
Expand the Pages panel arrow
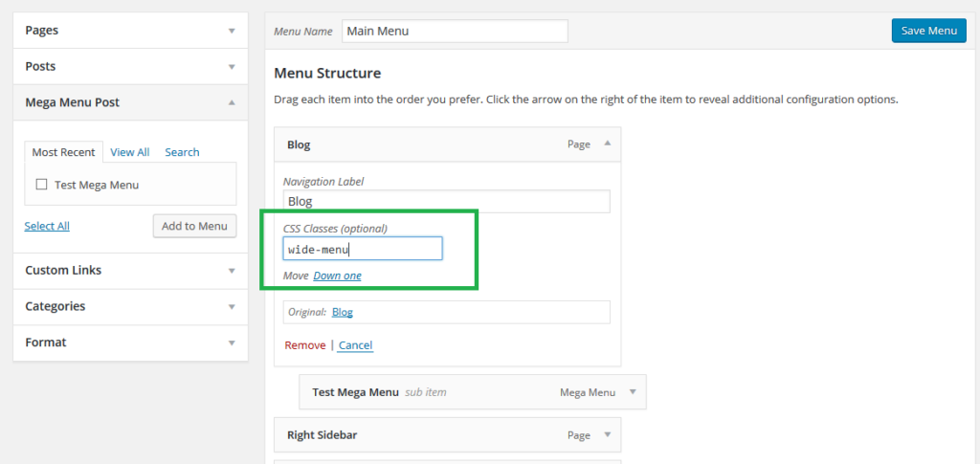point(231,31)
